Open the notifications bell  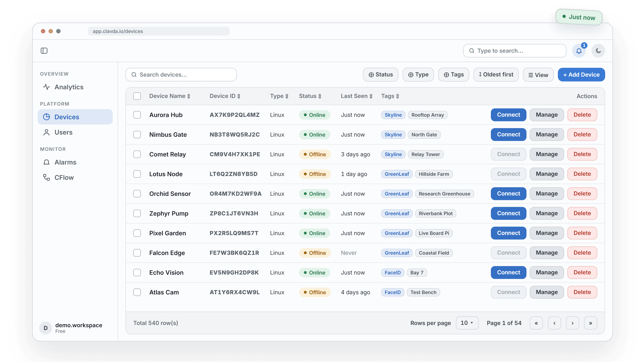point(579,51)
